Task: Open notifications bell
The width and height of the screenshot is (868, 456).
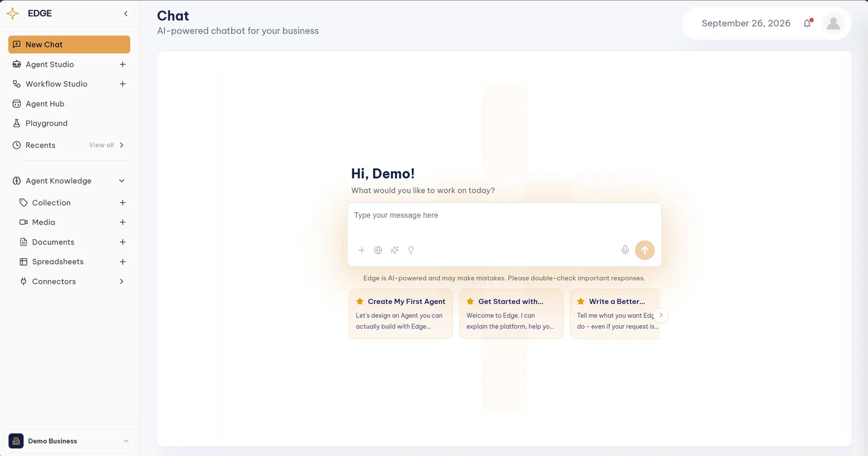Action: point(807,23)
